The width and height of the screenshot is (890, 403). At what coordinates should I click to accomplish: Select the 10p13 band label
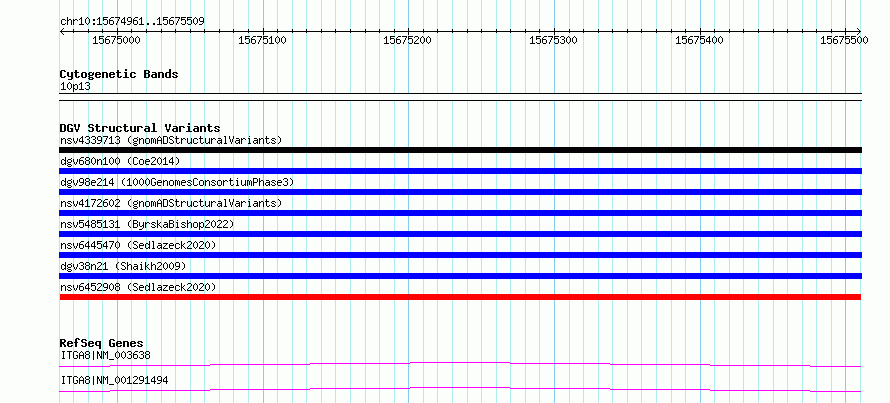click(75, 86)
